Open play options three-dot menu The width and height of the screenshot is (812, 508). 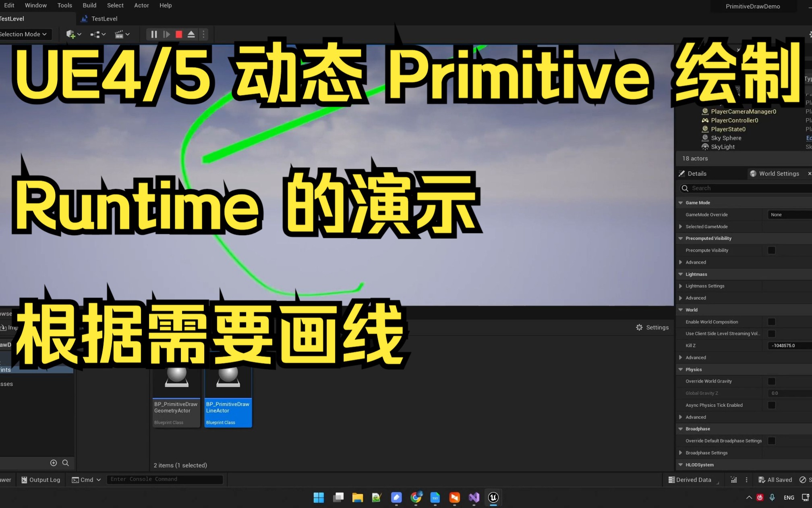203,34
